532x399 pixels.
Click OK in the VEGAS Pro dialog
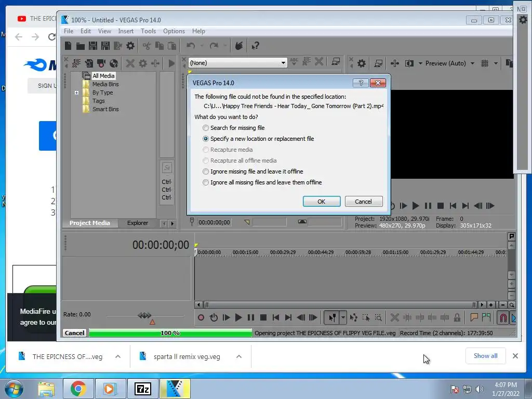tap(321, 202)
